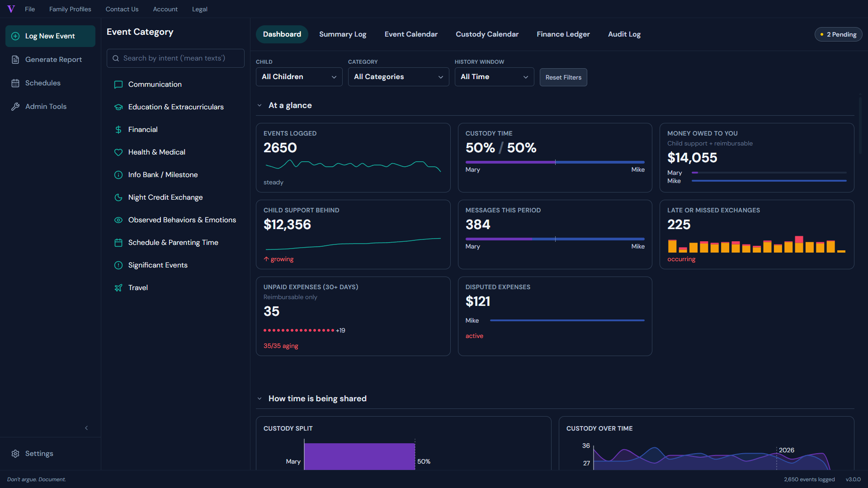
Task: Click the Schedules calendar icon
Action: click(x=15, y=83)
